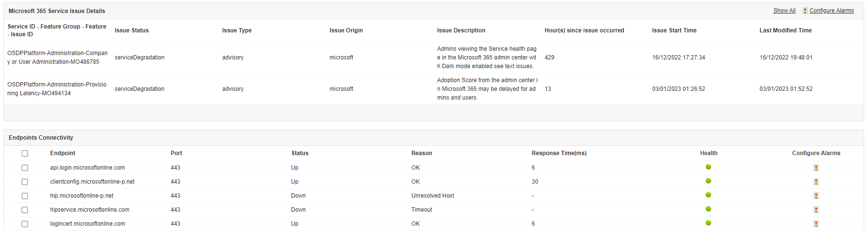The image size is (868, 231).
Task: Click health indicator for api.login.microsoftonline.com
Action: 708,167
